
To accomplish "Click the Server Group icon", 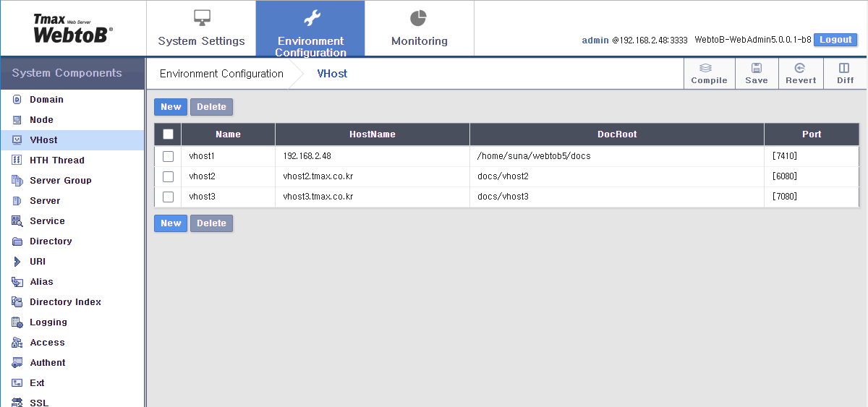I will coord(17,181).
